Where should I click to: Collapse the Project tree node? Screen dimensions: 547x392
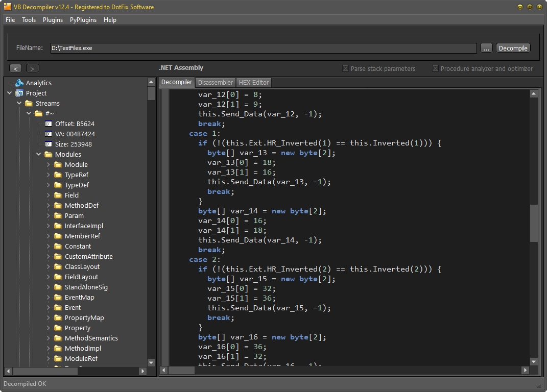[10, 93]
